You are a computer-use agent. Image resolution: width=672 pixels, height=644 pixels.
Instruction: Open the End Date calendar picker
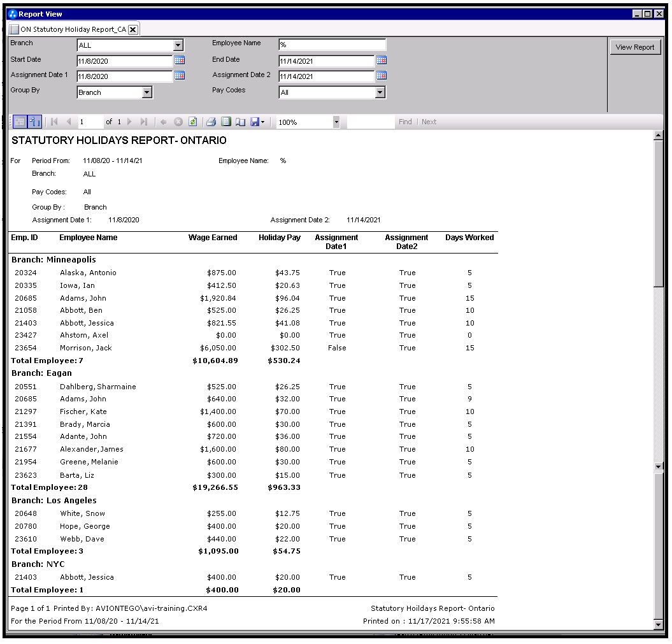(381, 61)
